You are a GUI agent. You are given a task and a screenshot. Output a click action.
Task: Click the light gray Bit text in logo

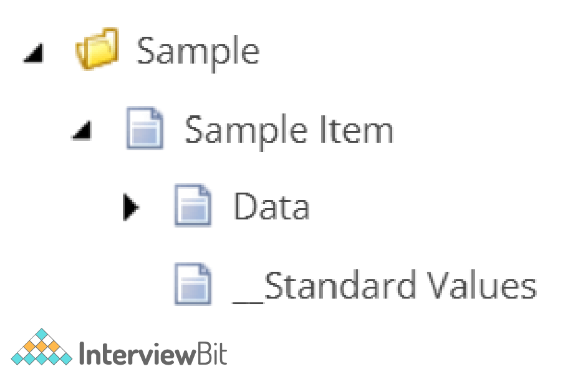click(211, 353)
